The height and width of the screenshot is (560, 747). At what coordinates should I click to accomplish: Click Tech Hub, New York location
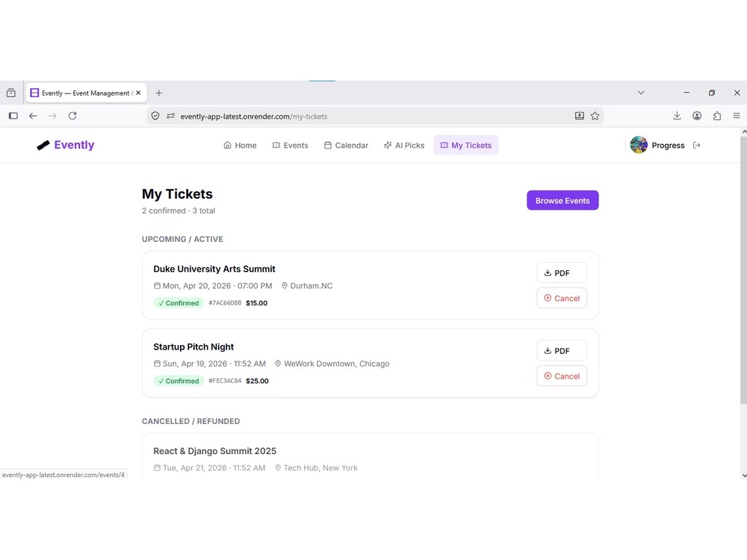tap(320, 468)
